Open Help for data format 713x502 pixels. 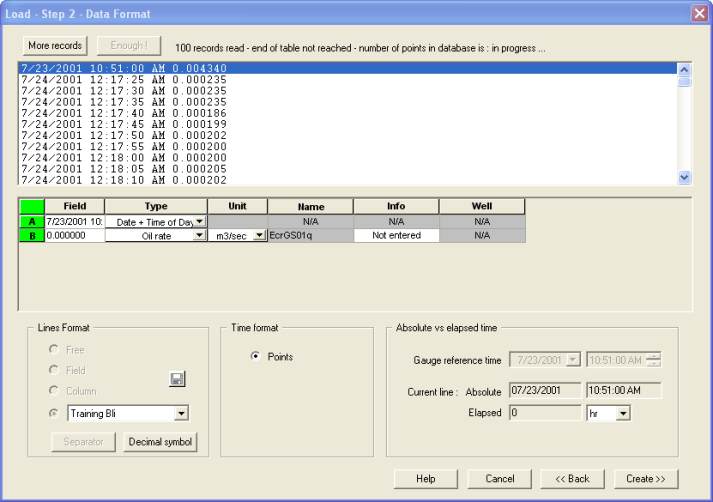425,479
